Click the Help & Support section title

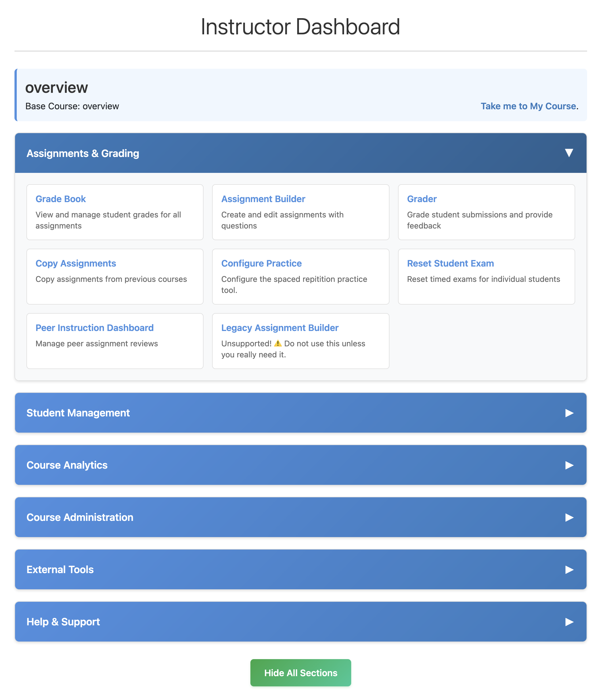(x=63, y=622)
